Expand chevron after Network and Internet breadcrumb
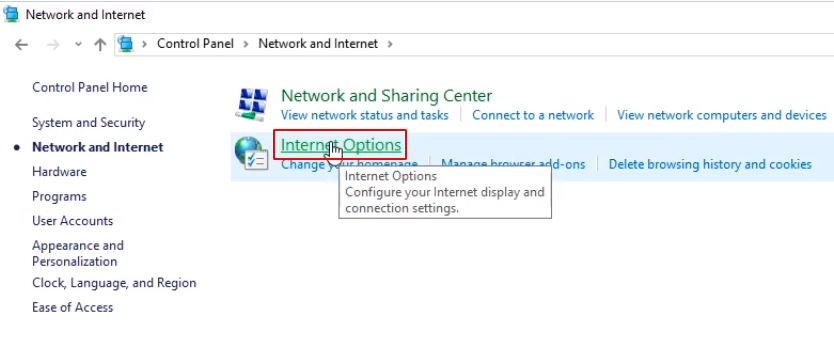834x360 pixels. (x=390, y=44)
